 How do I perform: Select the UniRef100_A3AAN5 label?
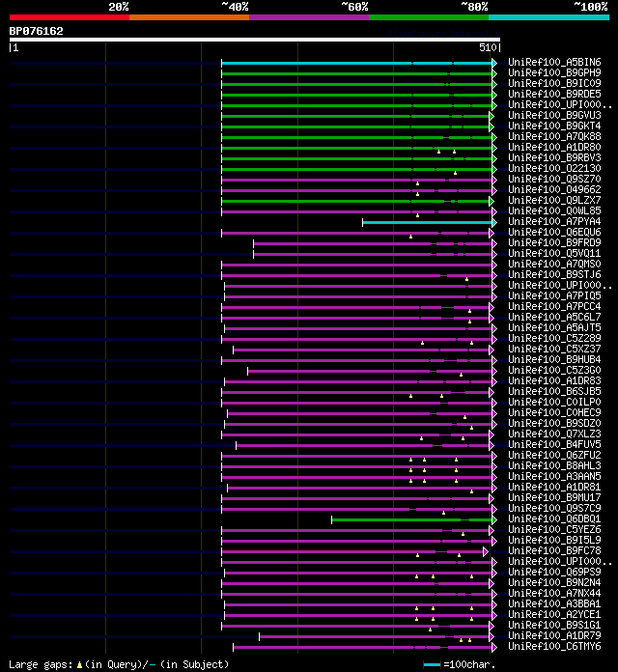pyautogui.click(x=554, y=476)
